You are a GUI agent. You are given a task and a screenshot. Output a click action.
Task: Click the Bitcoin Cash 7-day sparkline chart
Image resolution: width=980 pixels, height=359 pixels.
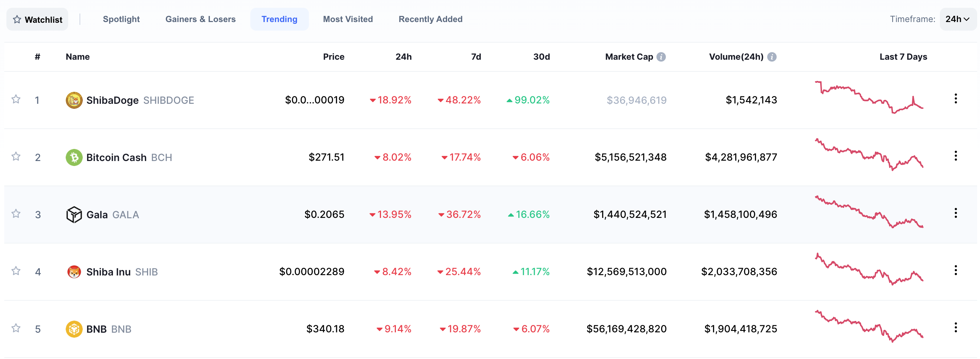point(869,154)
